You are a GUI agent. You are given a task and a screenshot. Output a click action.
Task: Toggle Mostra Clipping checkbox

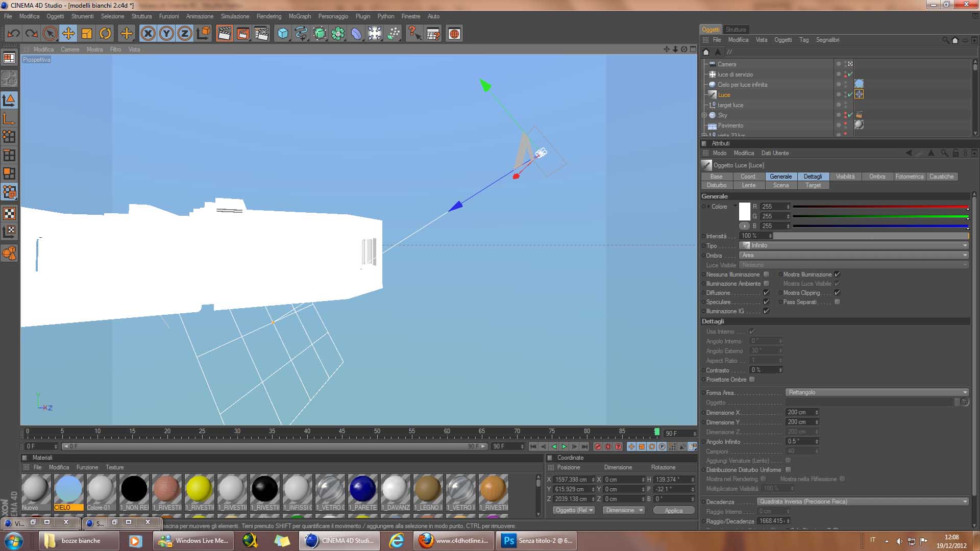click(837, 293)
